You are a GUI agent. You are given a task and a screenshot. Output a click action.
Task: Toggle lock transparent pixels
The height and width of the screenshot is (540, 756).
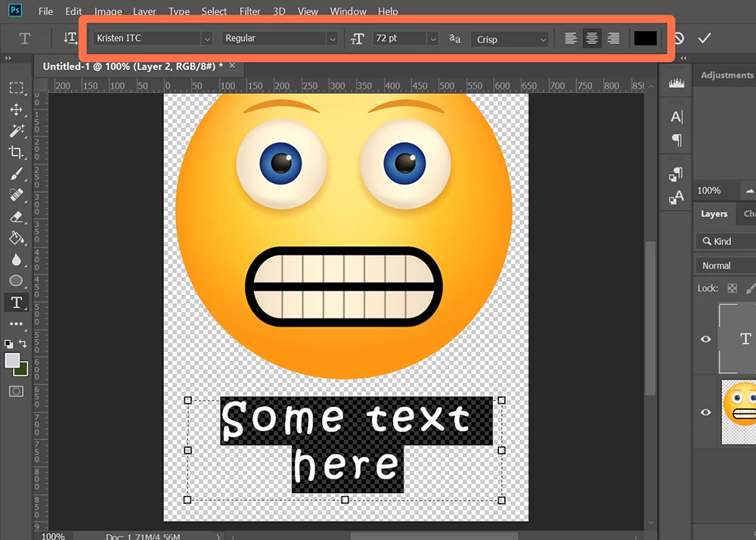coord(732,288)
